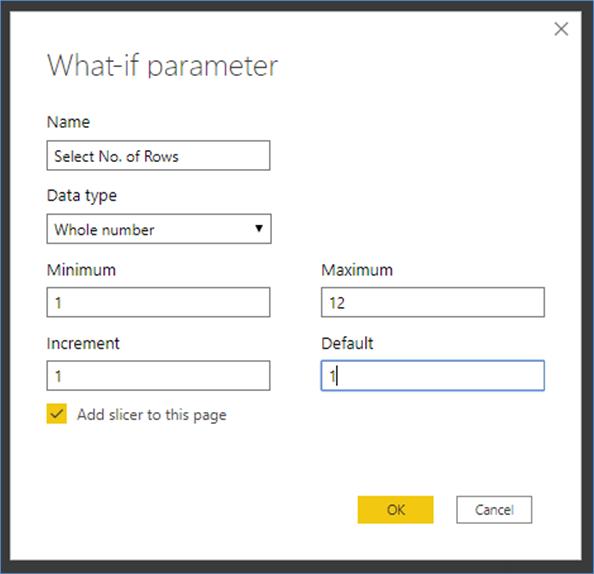594x574 pixels.
Task: Close the What-if parameter dialog
Action: tap(561, 29)
